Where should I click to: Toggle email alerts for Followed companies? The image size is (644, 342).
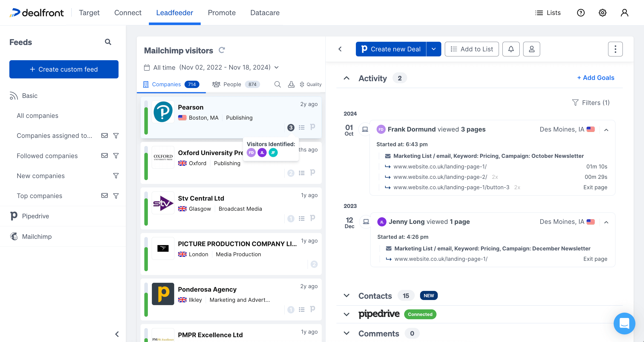(x=104, y=156)
